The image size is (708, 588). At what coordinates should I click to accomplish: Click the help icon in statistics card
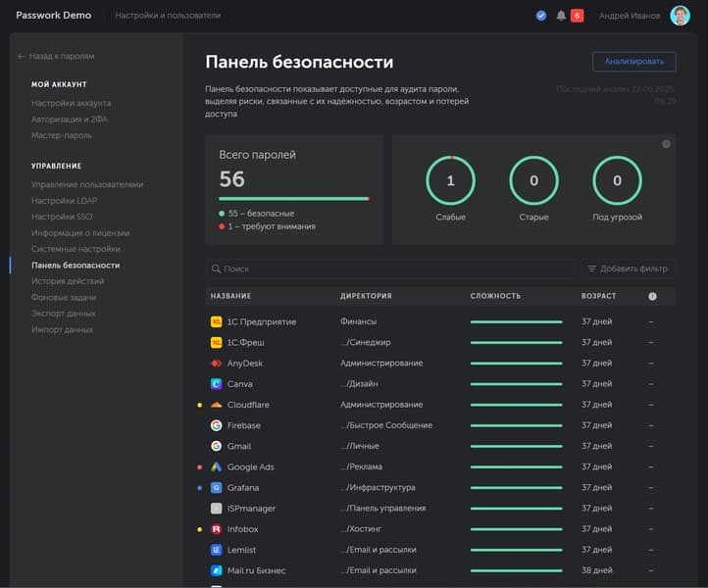(666, 144)
